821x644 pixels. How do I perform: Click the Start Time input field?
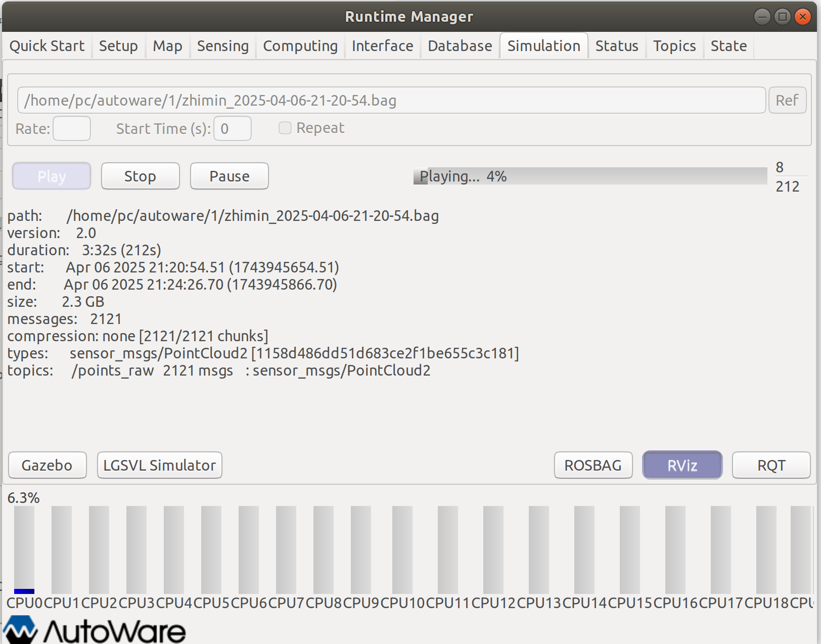233,128
